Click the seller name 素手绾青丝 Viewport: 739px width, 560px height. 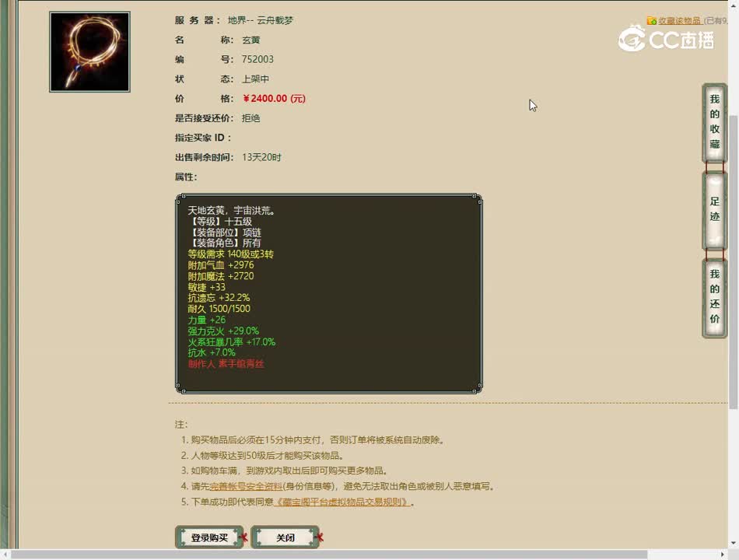click(240, 364)
